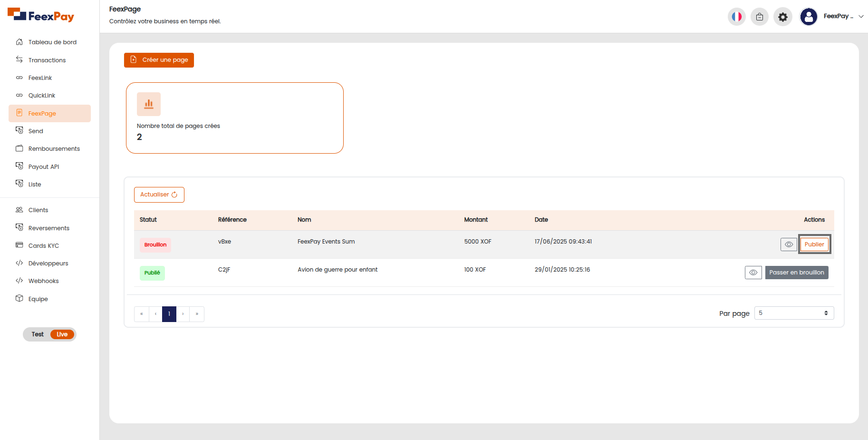Click the Statut column header
This screenshot has height=440, width=868.
(x=148, y=220)
